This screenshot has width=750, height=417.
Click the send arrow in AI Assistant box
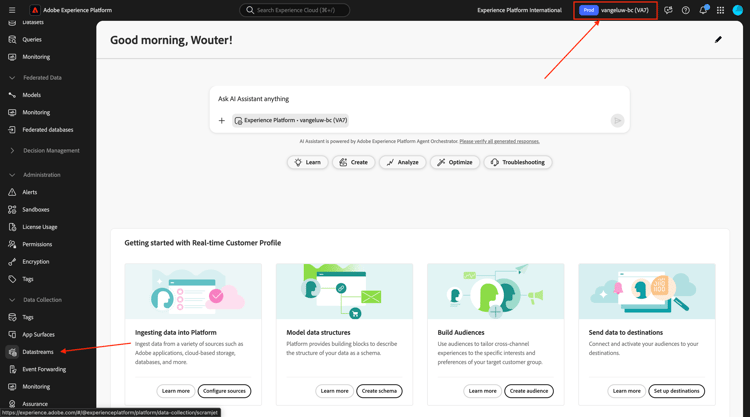(618, 121)
